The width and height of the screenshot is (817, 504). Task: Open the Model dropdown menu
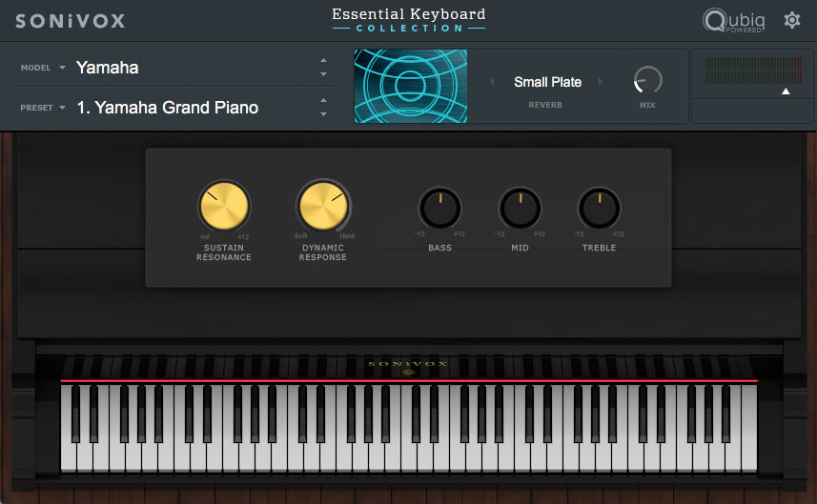(62, 69)
